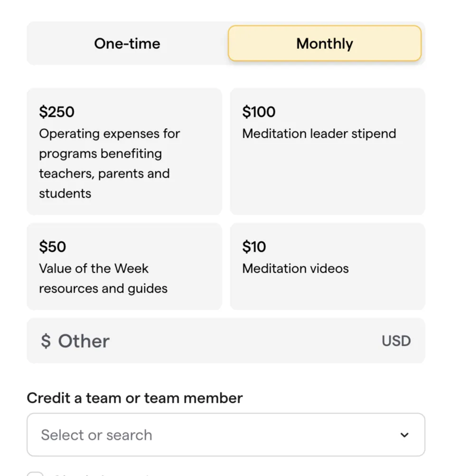Switch to the One-time donation tab
Image resolution: width=452 pixels, height=476 pixels.
tap(127, 44)
